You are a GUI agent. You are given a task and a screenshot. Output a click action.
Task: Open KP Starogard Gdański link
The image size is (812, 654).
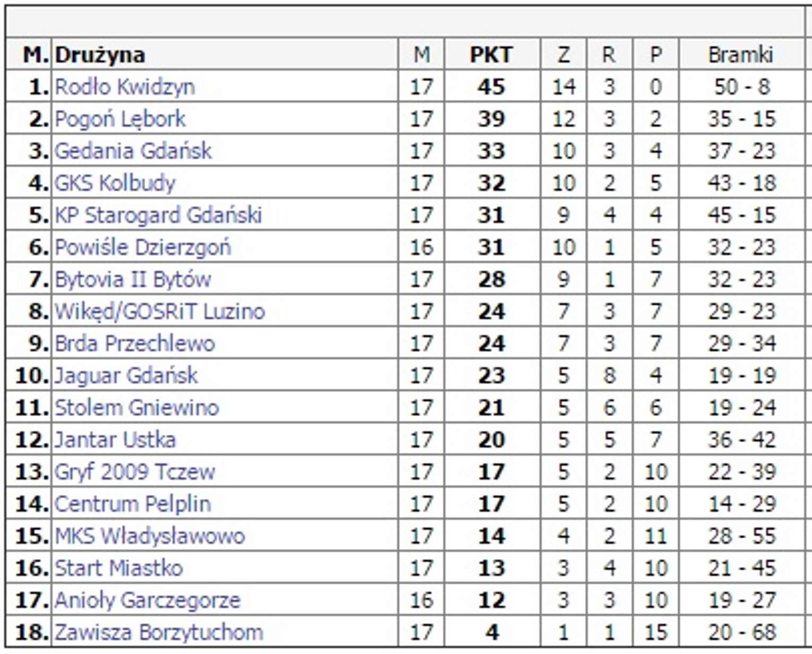pyautogui.click(x=158, y=215)
